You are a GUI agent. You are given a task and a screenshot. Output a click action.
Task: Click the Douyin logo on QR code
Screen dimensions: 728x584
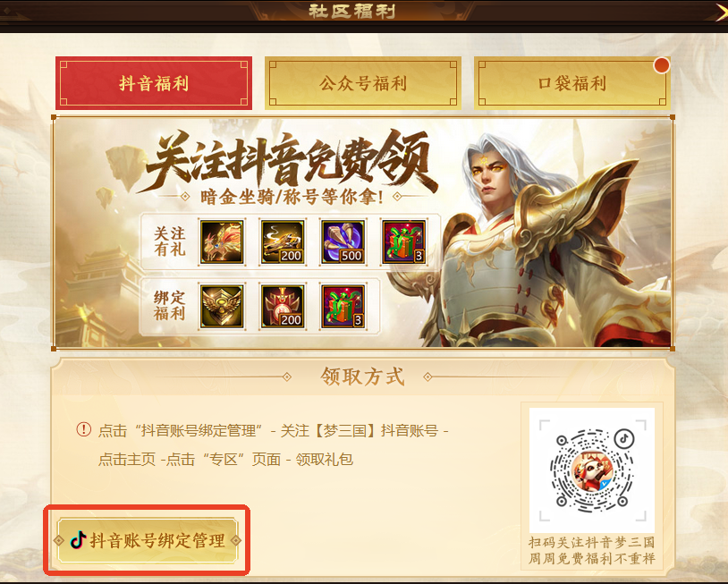pyautogui.click(x=624, y=437)
